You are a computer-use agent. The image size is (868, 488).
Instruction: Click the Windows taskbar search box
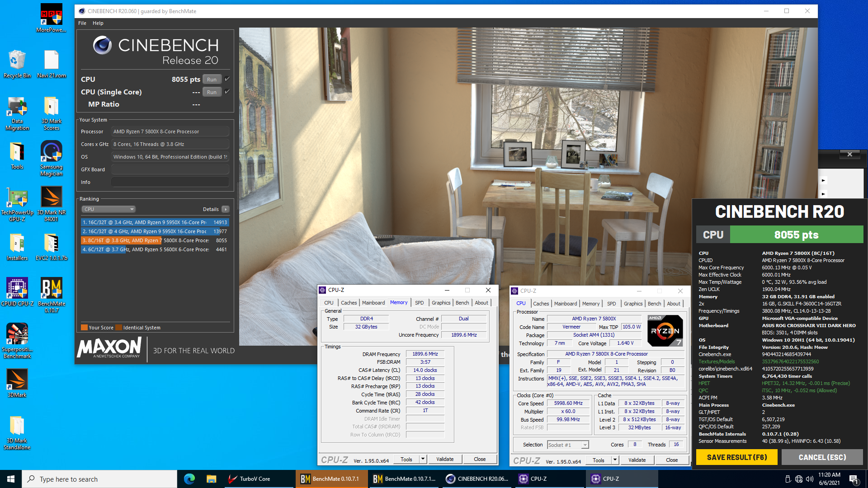tap(99, 479)
